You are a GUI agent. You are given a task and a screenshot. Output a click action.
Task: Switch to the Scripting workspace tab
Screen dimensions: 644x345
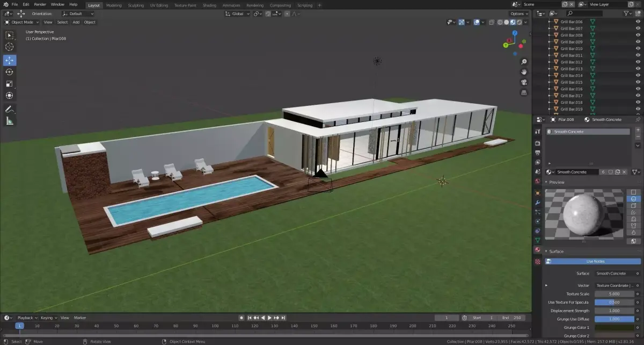coord(305,5)
